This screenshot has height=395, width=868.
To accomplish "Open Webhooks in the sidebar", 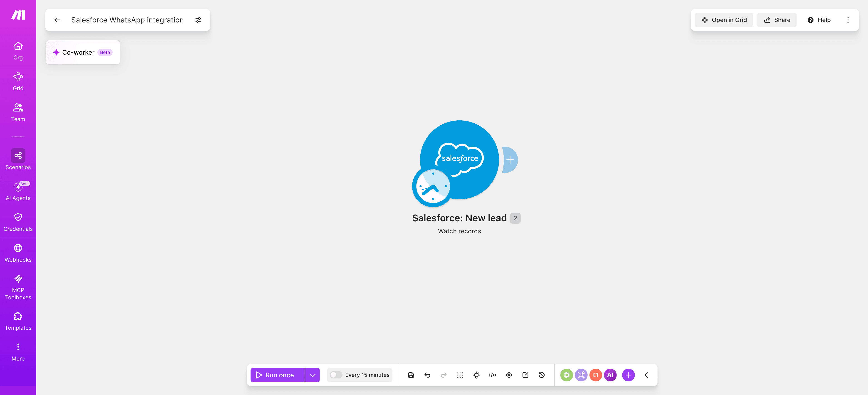I will point(18,253).
